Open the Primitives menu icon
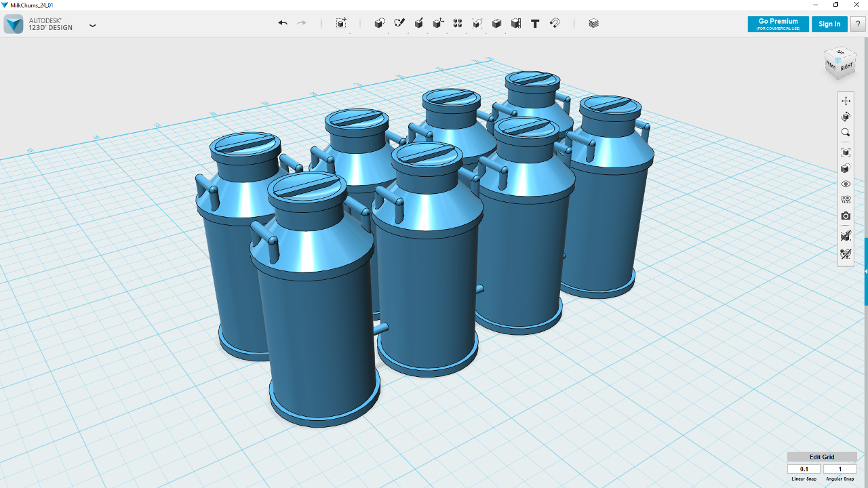Screen dimensions: 868x488 [380, 23]
